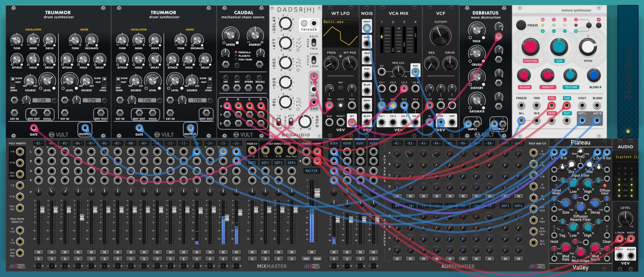The height and width of the screenshot is (277, 644).
Task: Open the AUXB label menu
Action: click(347, 143)
